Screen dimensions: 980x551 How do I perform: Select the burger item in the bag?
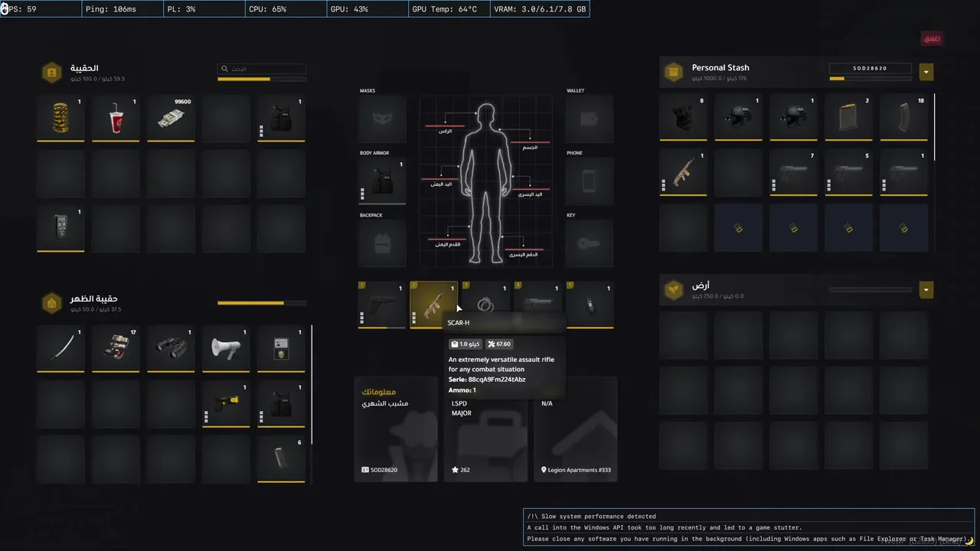pos(60,118)
